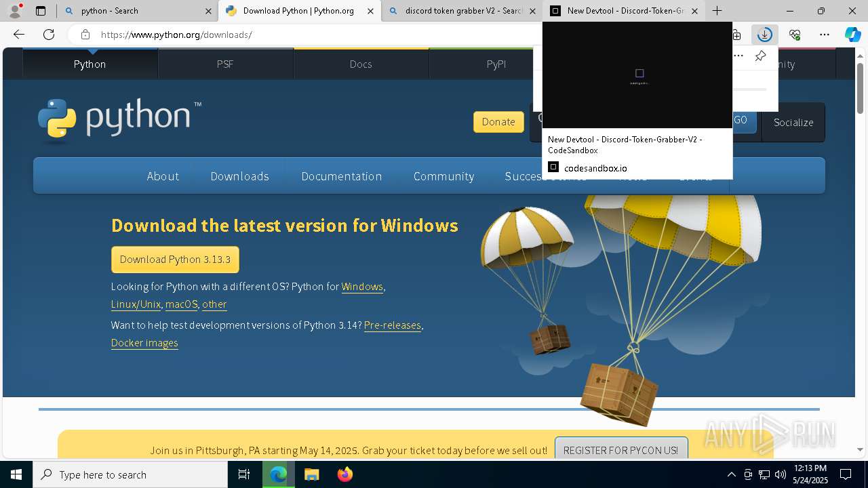Switch to the discord token grabber V2 tab
Image resolution: width=868 pixels, height=488 pixels.
pos(462,11)
